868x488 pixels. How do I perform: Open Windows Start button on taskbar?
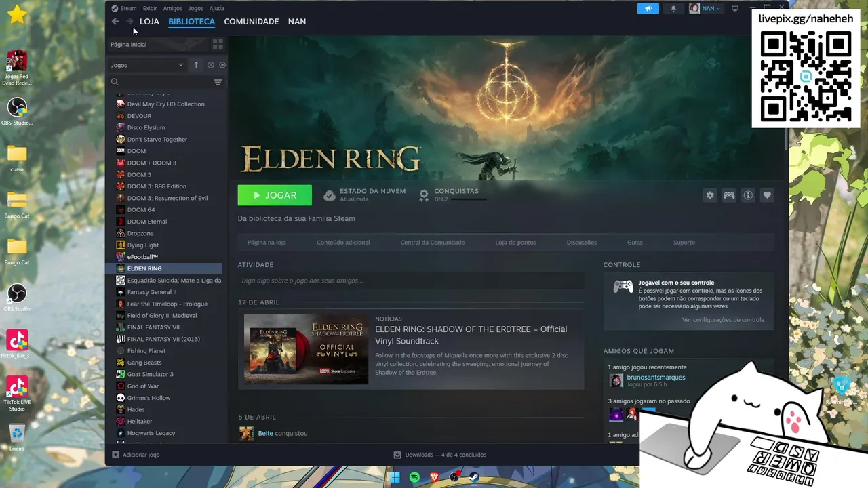tap(394, 477)
